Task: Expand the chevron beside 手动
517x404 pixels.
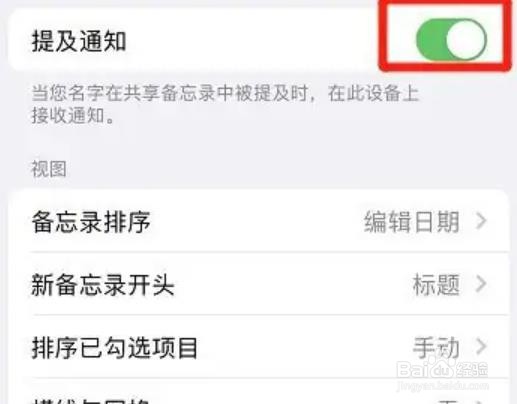Action: [481, 347]
